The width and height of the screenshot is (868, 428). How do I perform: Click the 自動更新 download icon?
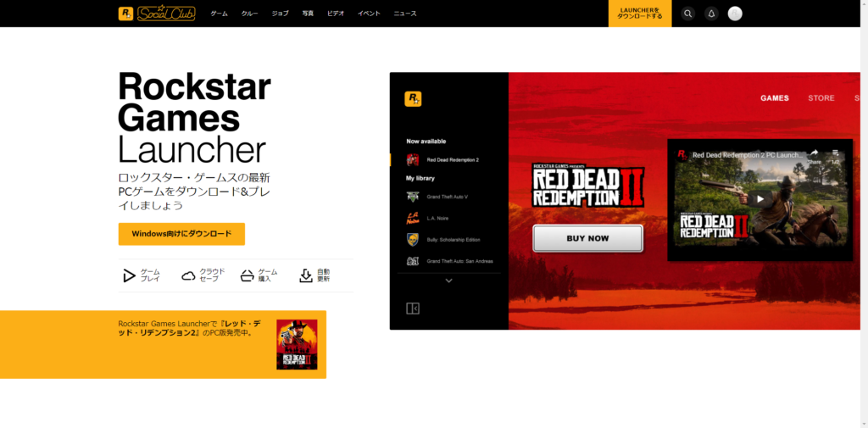pyautogui.click(x=306, y=275)
